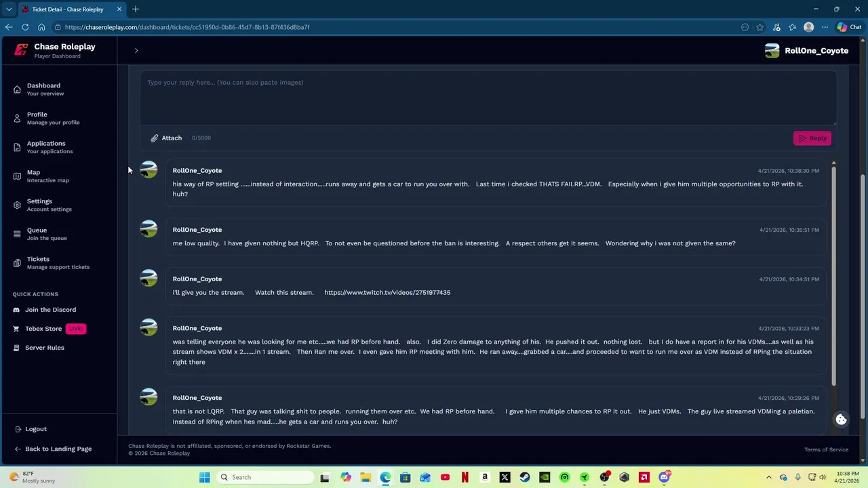868x488 pixels.
Task: Open the browser Favorites list icon
Action: click(792, 27)
